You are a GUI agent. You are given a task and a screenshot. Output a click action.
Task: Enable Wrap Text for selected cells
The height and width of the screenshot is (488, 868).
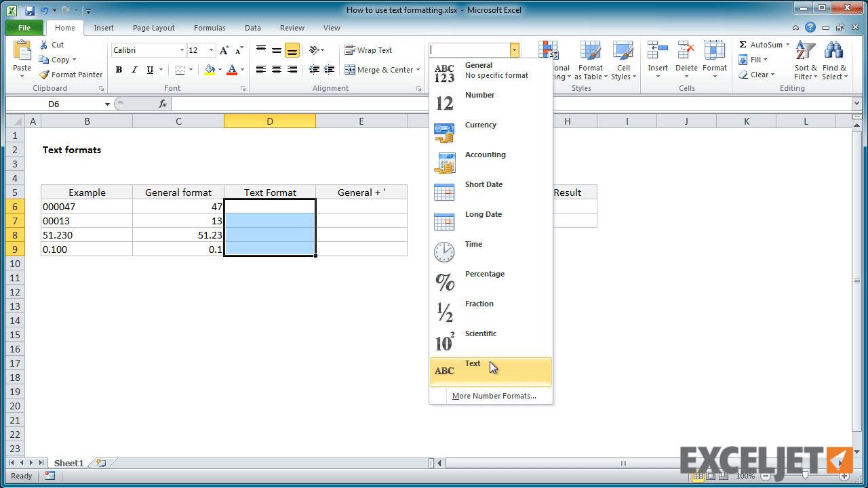click(368, 49)
